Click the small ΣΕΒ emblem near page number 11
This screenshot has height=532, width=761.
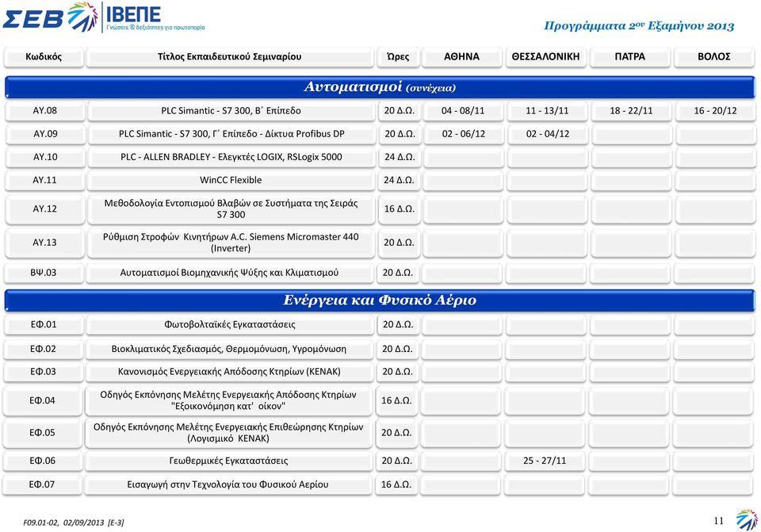click(x=747, y=520)
